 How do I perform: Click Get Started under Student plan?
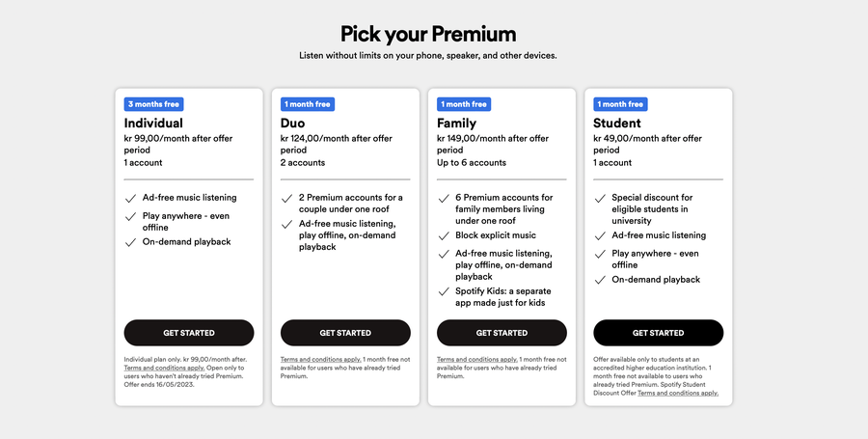pyautogui.click(x=658, y=333)
